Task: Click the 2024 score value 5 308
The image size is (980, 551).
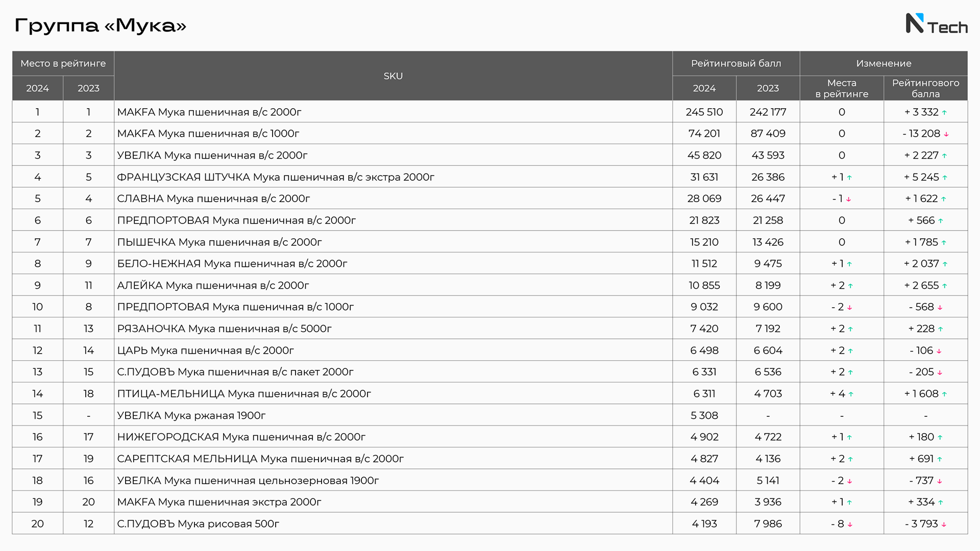Action: click(704, 415)
